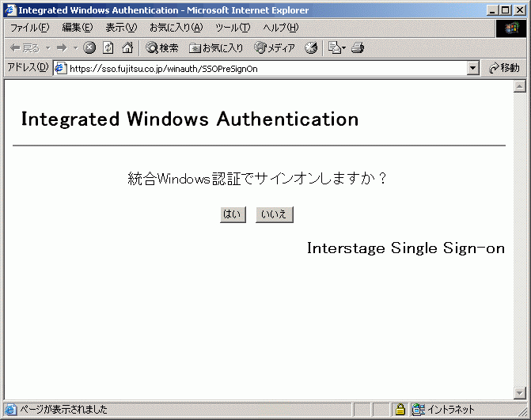The image size is (531, 420).
Task: Open the Back button history dropdown arrow
Action: [x=48, y=48]
